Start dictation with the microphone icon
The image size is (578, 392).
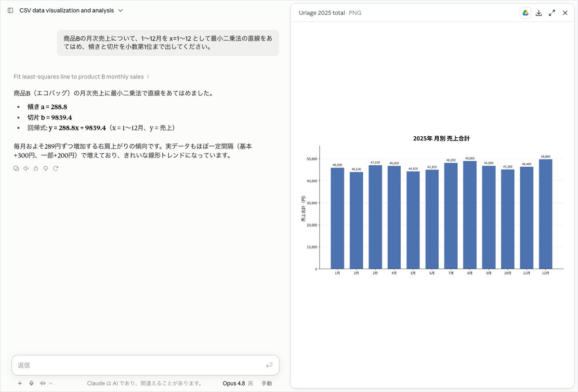pos(31,383)
